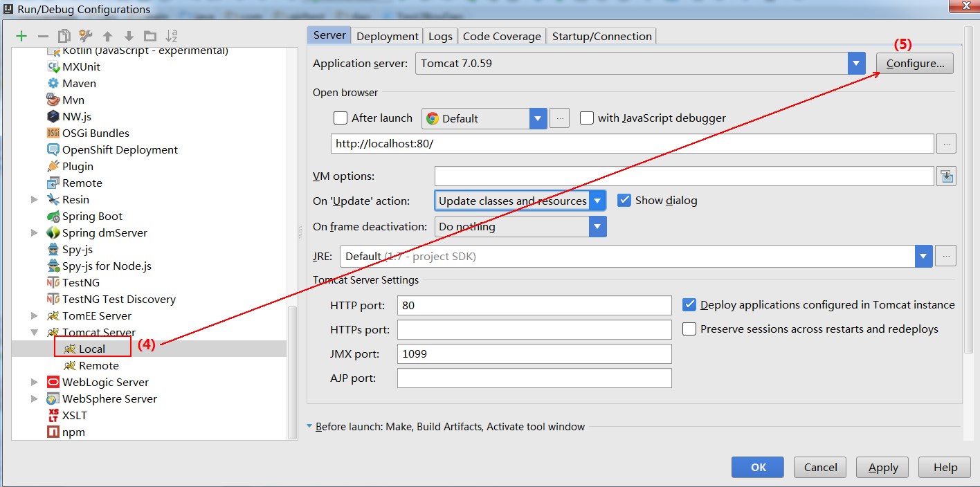Select OpenShift Deployment entry
Screen dimensions: 980x487
tap(112, 149)
